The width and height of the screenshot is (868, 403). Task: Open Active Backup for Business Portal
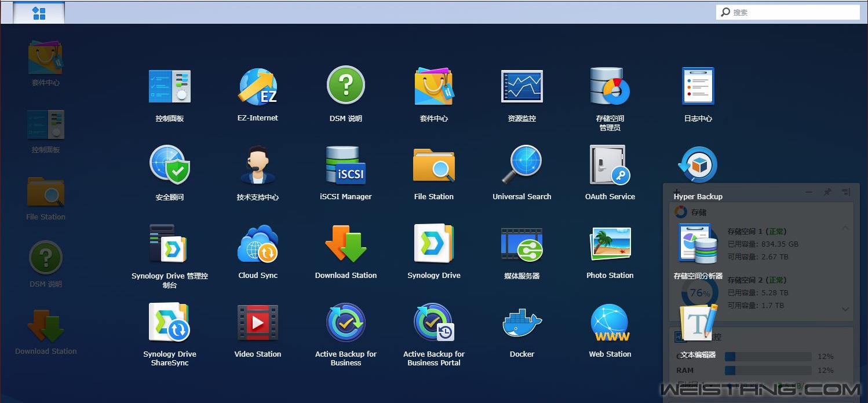coord(433,323)
